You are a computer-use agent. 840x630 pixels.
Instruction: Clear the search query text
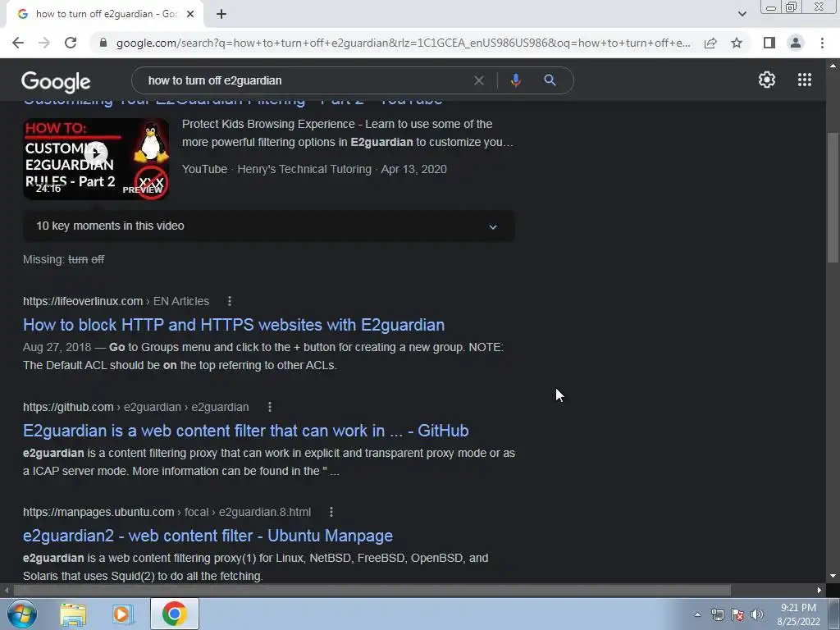pyautogui.click(x=479, y=80)
